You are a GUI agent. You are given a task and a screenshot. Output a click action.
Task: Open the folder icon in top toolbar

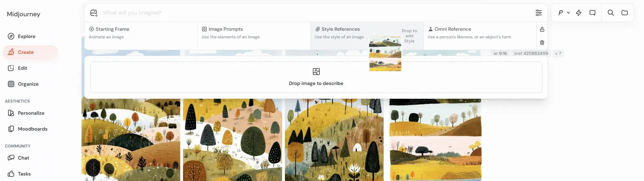[x=625, y=13]
